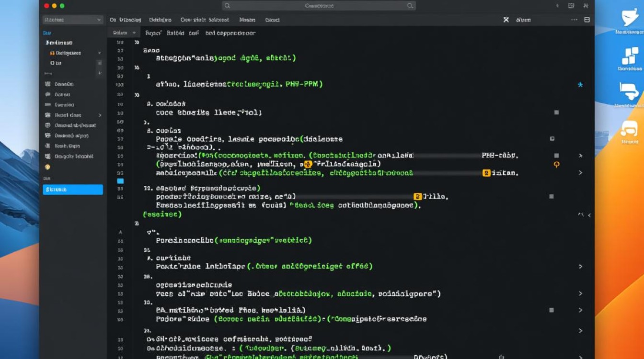Image resolution: width=644 pixels, height=359 pixels.
Task: Collapse the chevron beside the orange folder item
Action: [100, 53]
